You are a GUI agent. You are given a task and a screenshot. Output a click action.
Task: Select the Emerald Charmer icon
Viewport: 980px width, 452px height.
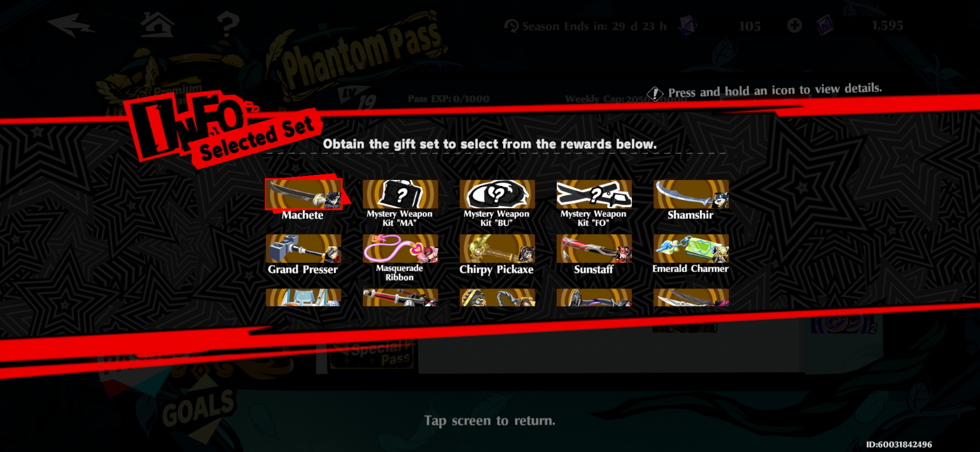coord(691,249)
